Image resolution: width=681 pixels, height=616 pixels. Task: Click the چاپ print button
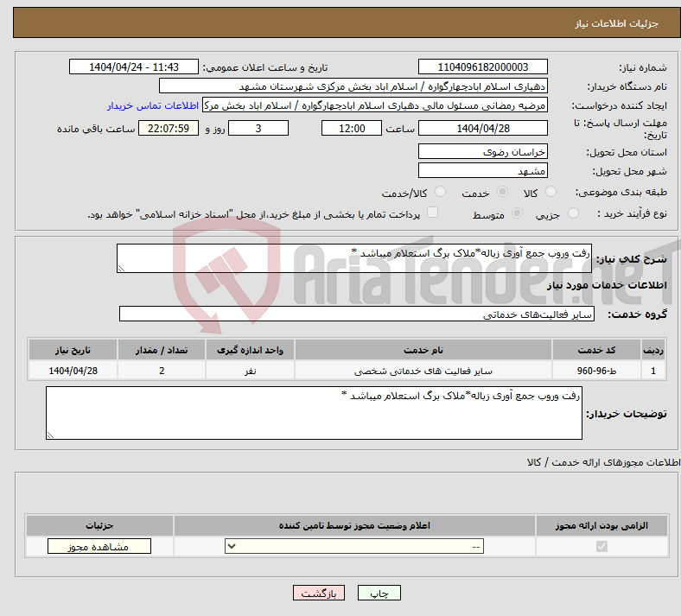click(379, 593)
